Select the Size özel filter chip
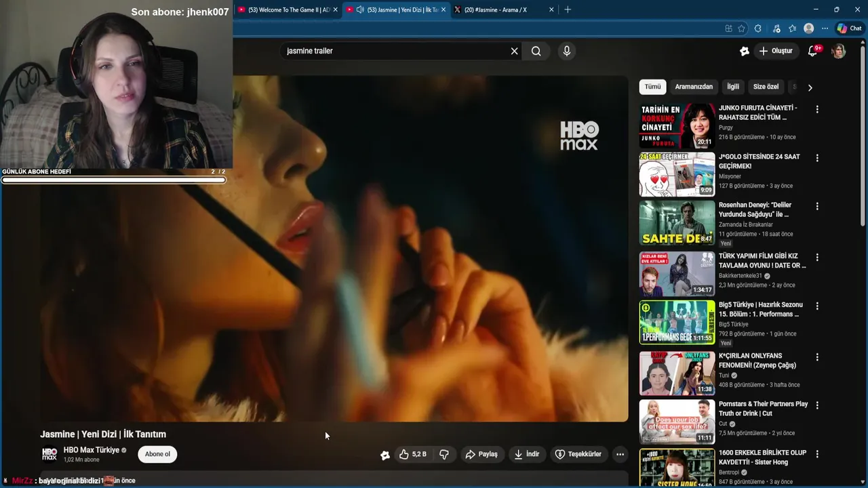Viewport: 868px width, 488px height. 766,87
